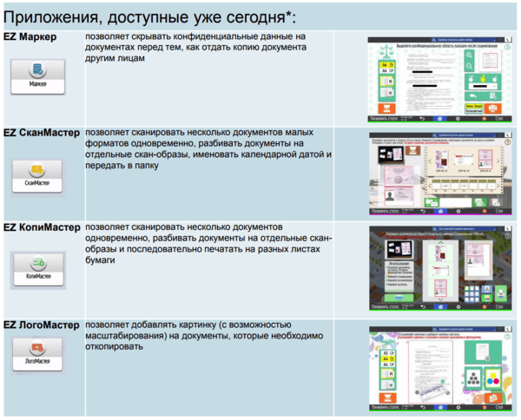This screenshot has height=420, width=521.
Task: Tap the orange scan button in ЛогоМастер
Action: (388, 398)
